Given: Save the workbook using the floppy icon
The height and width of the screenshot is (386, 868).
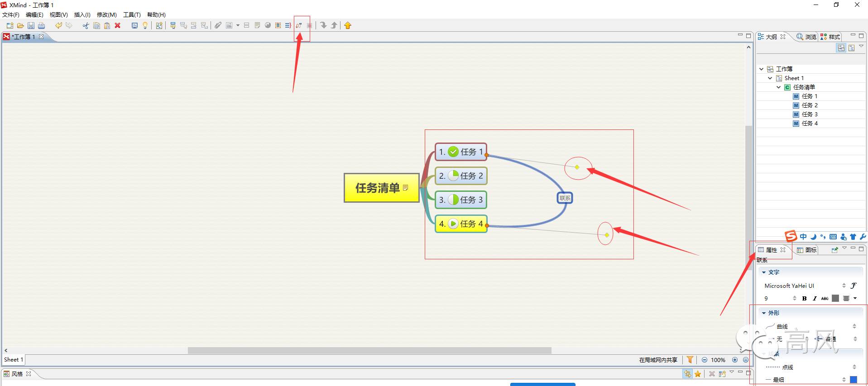Looking at the screenshot, I should pyautogui.click(x=31, y=25).
